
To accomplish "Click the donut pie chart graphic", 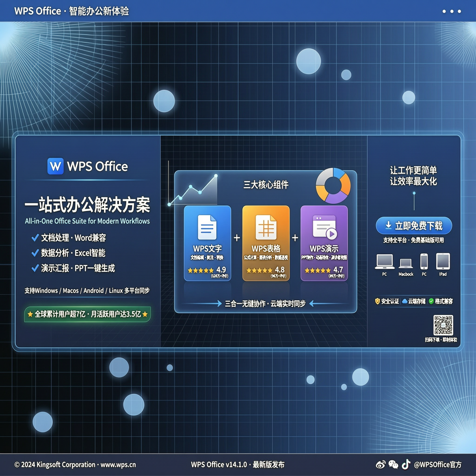I will (x=333, y=186).
